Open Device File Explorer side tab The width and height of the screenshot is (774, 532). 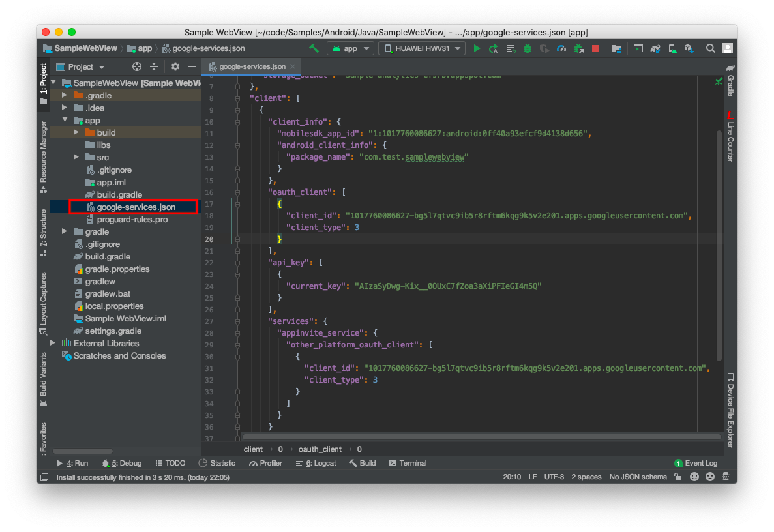(x=730, y=410)
